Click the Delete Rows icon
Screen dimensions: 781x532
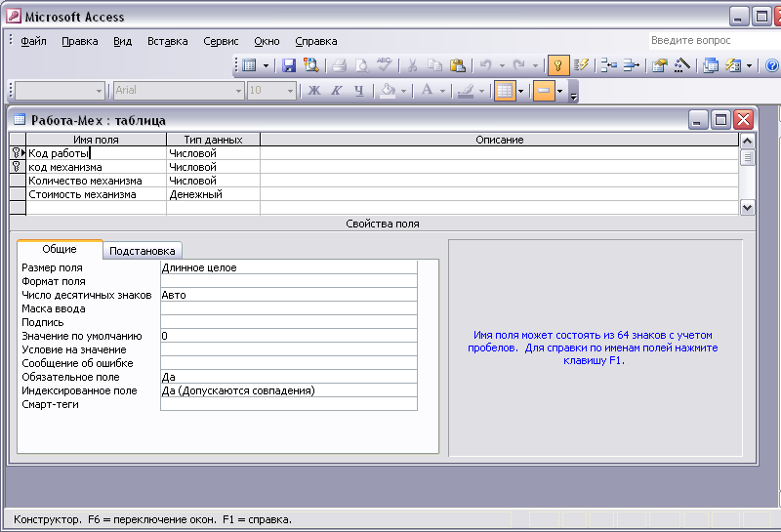pyautogui.click(x=631, y=65)
